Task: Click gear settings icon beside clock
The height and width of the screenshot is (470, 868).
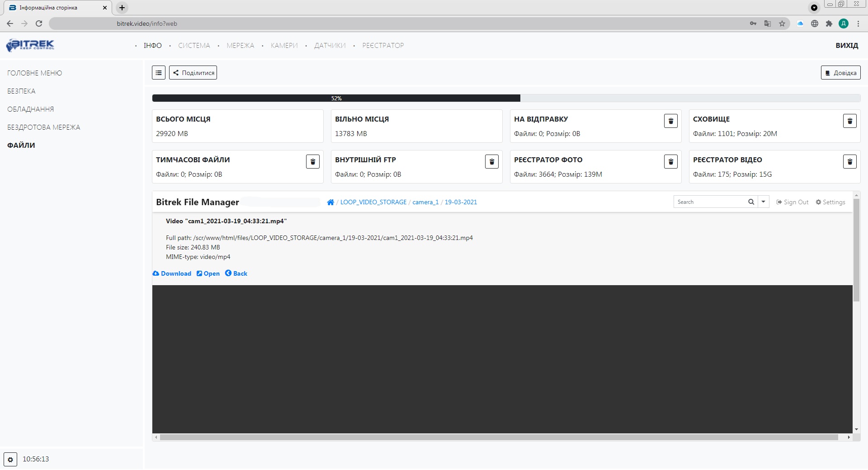Action: 10,460
